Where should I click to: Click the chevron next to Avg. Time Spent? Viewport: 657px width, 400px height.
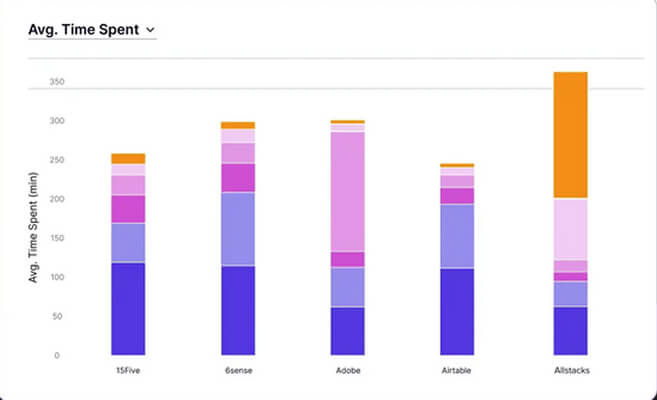[x=150, y=30]
